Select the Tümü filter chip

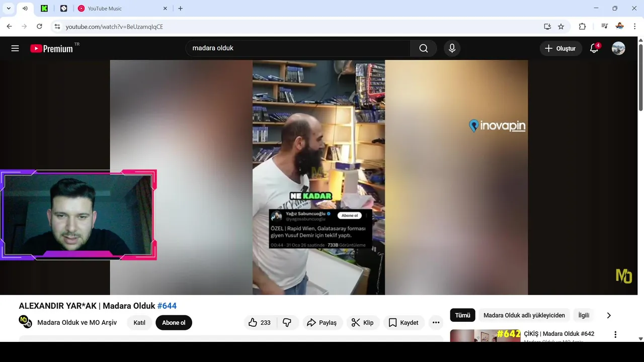click(462, 315)
